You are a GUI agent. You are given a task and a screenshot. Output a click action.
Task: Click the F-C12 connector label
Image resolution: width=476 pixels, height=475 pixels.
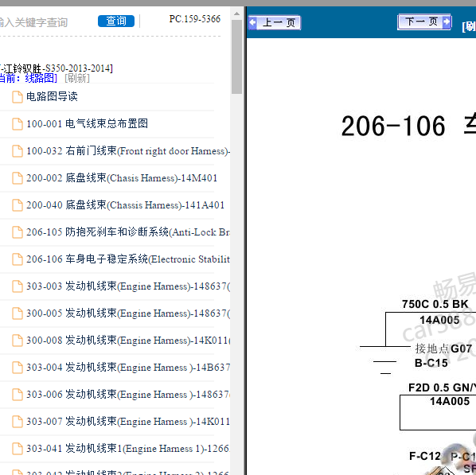(x=425, y=456)
